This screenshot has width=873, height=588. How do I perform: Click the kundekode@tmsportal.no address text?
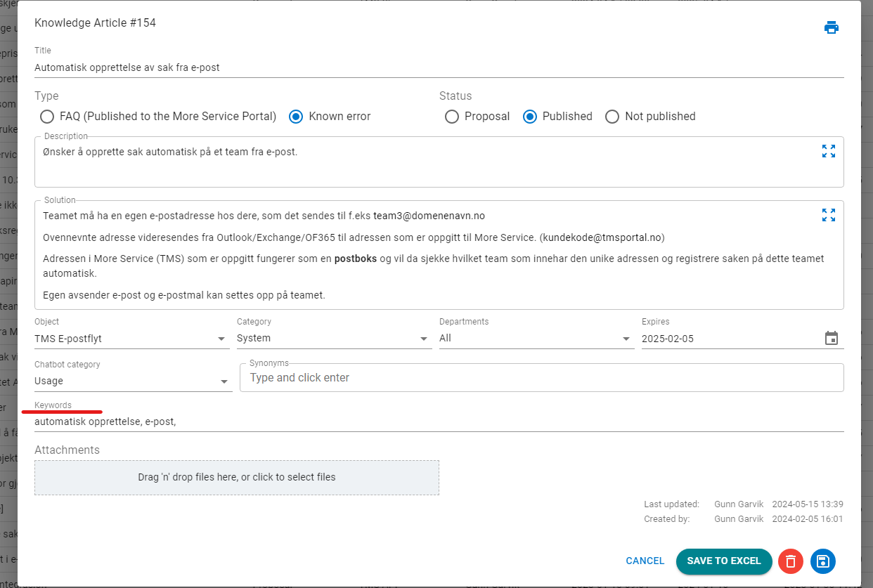[602, 237]
